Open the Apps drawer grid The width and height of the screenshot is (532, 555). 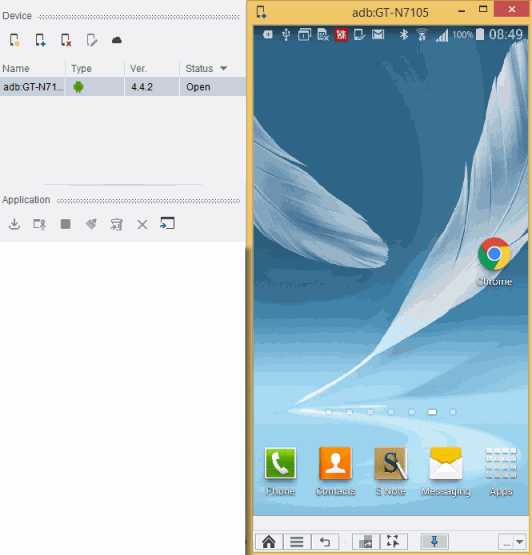(x=501, y=472)
